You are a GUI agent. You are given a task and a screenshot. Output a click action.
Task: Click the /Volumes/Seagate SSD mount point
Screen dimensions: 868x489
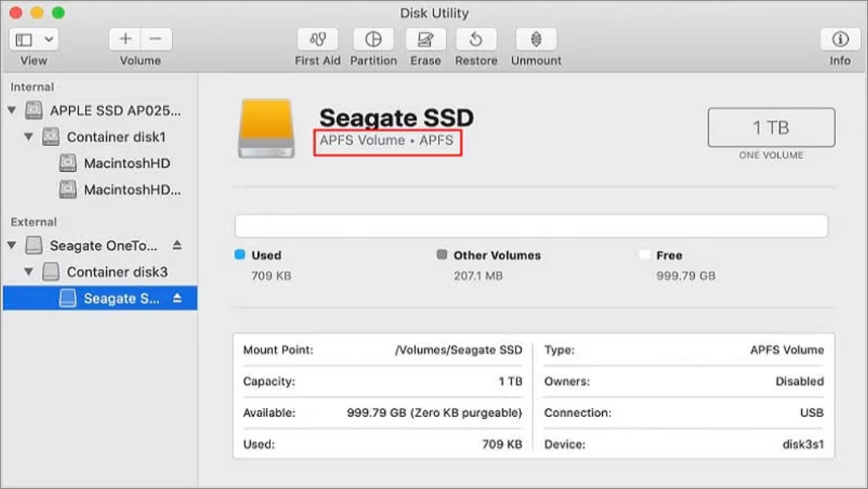[458, 350]
